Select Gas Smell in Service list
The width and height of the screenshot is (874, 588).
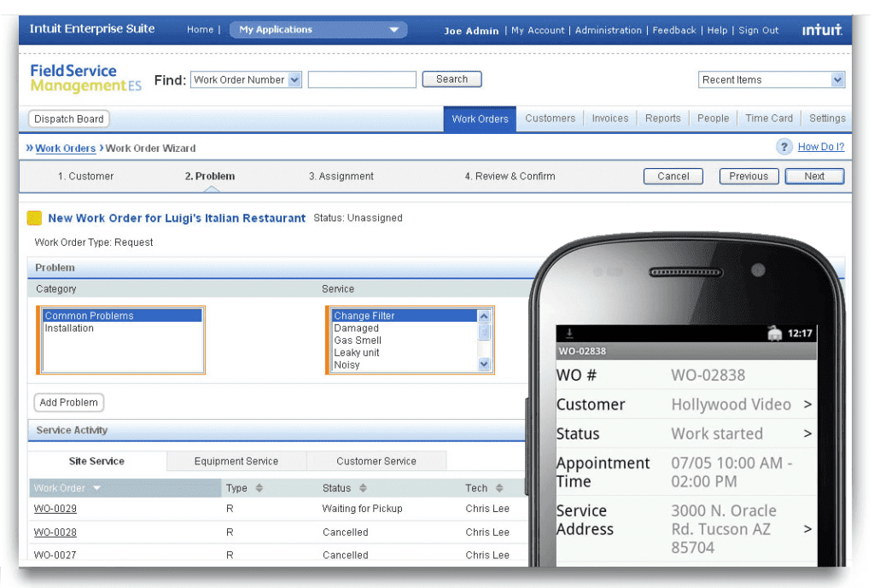click(405, 340)
